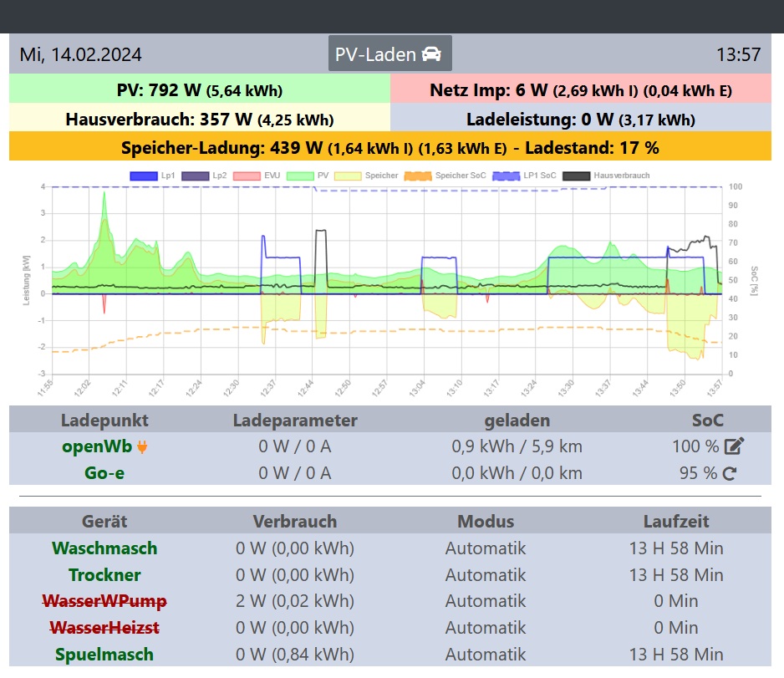Click Waschmasch runtime 13 H 58 Min
The width and height of the screenshot is (784, 678).
point(676,548)
